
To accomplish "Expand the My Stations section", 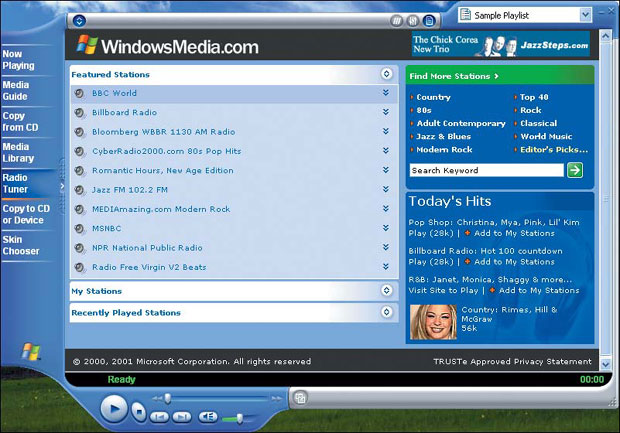I will 386,290.
